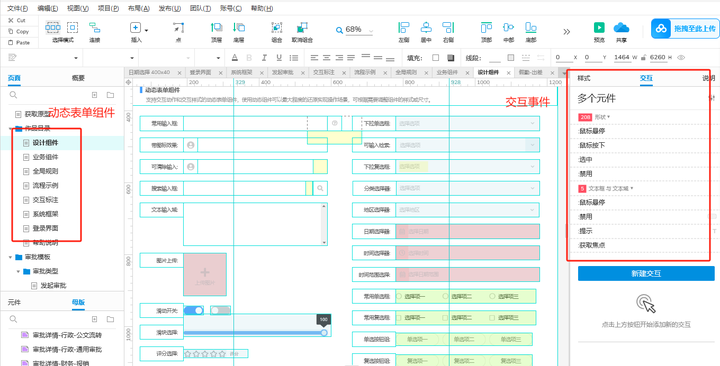This screenshot has width=720, height=366.
Task: Click the fill color white swatch
Action: [435, 58]
